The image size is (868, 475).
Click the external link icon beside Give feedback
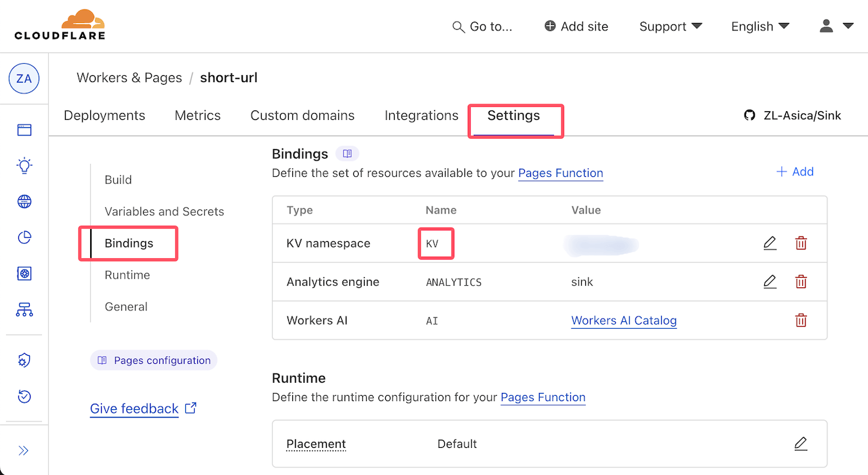(191, 408)
